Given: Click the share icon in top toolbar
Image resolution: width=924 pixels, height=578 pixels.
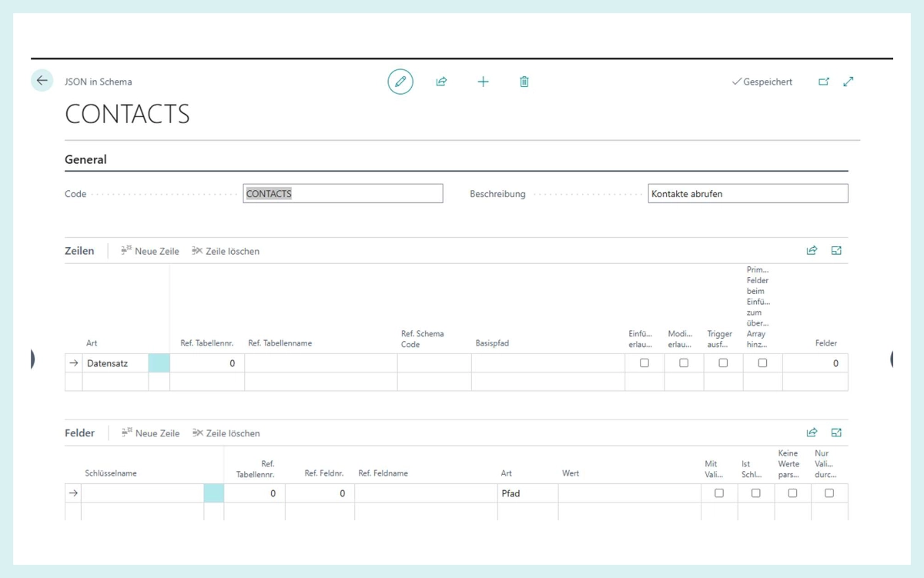Looking at the screenshot, I should coord(441,82).
